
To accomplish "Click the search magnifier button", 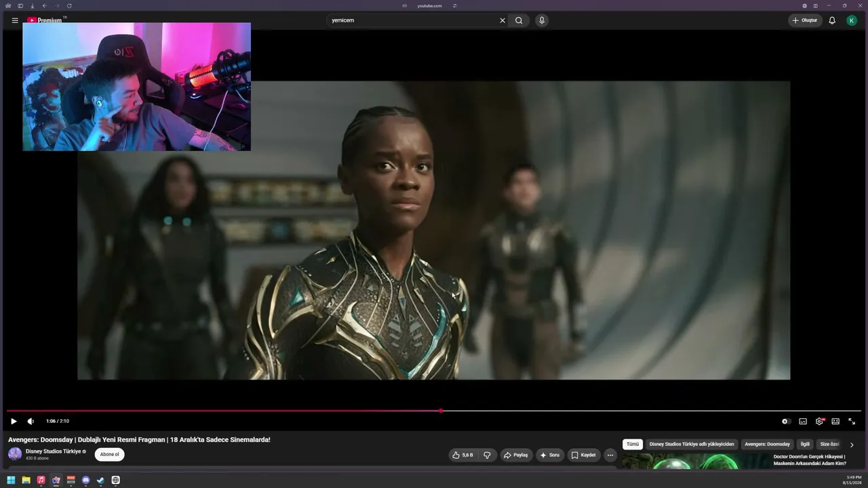I will click(x=519, y=20).
